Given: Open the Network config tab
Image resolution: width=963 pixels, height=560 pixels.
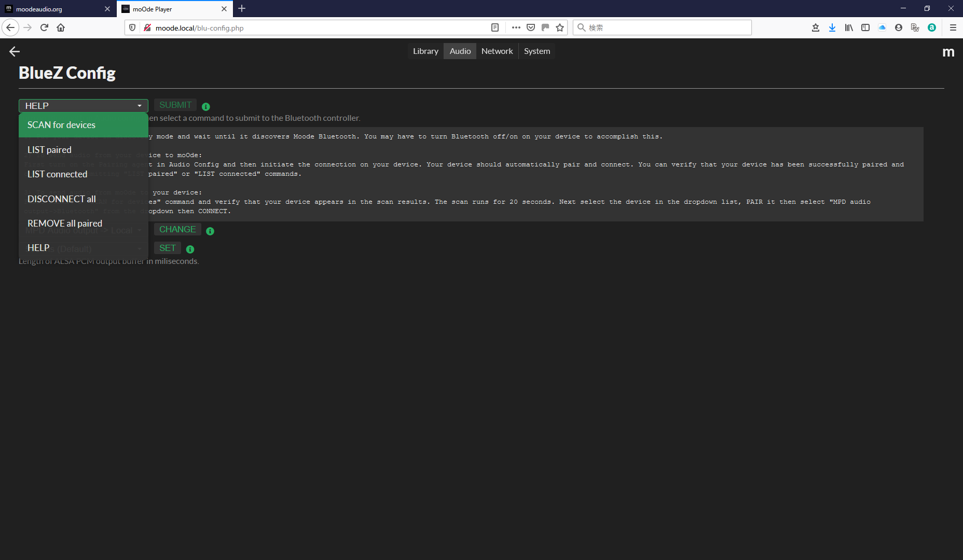Looking at the screenshot, I should click(497, 51).
